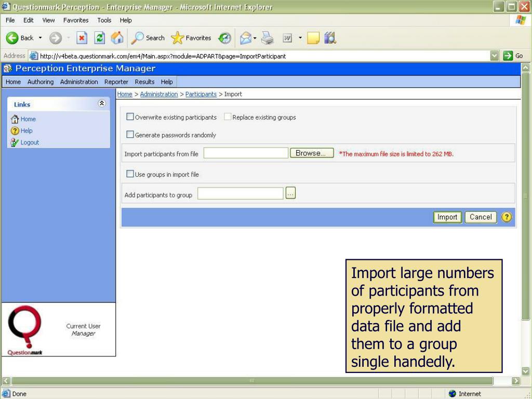Screen dimensions: 532x399
Task: Open the Reporter application menu
Action: point(116,82)
